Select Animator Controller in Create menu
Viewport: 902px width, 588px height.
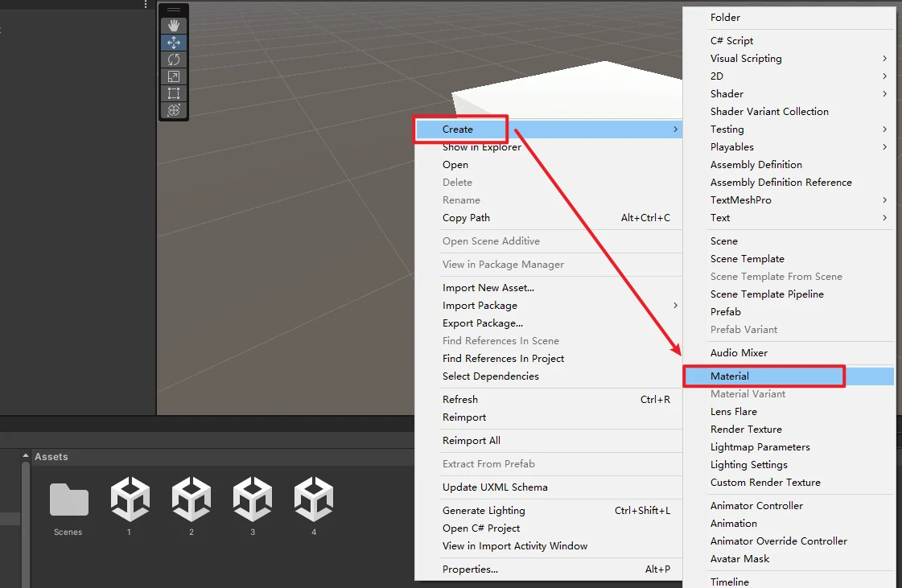[756, 506]
